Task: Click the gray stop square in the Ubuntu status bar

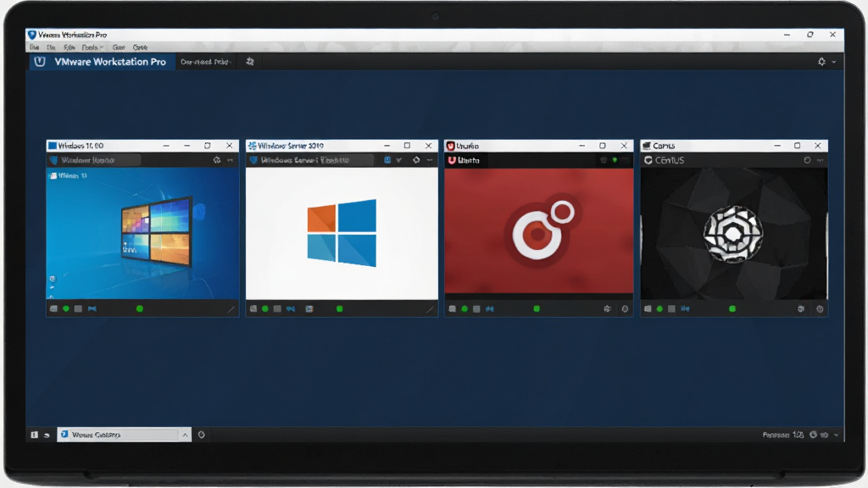Action: coord(476,308)
